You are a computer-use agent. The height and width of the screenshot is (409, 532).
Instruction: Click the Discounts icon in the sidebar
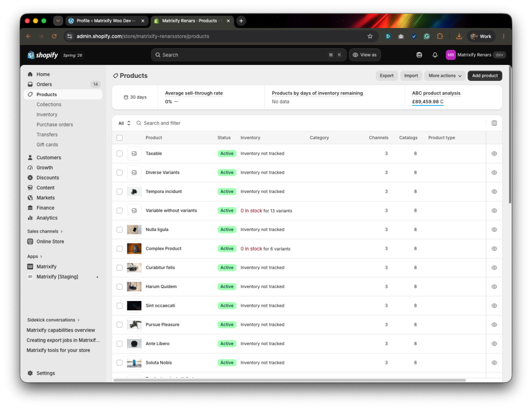(x=30, y=178)
